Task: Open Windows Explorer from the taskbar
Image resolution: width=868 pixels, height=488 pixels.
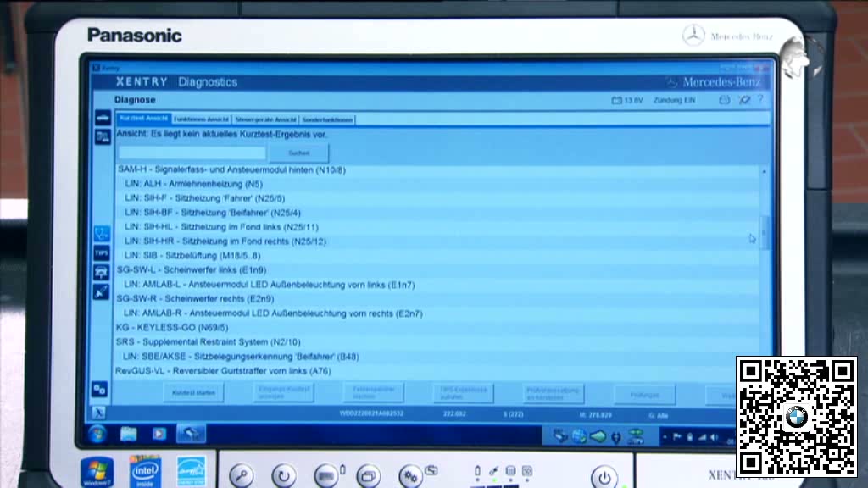Action: click(129, 435)
